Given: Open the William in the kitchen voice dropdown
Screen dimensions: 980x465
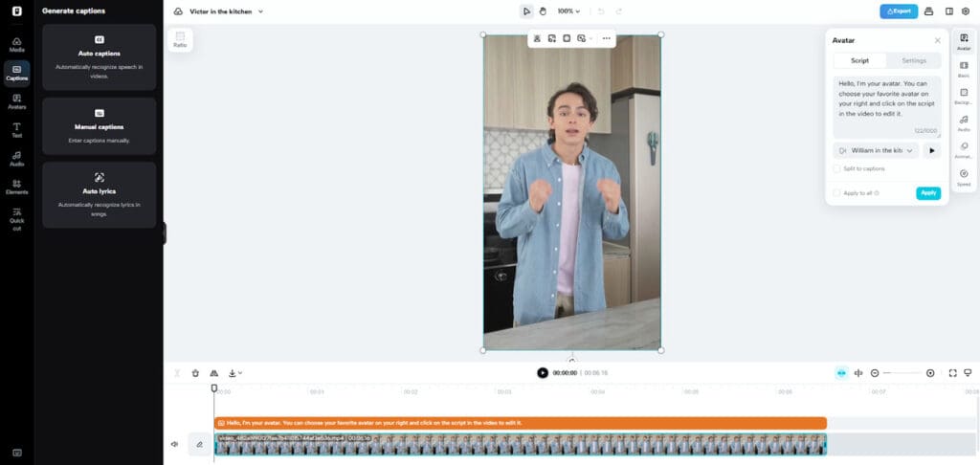Looking at the screenshot, I should point(876,150).
